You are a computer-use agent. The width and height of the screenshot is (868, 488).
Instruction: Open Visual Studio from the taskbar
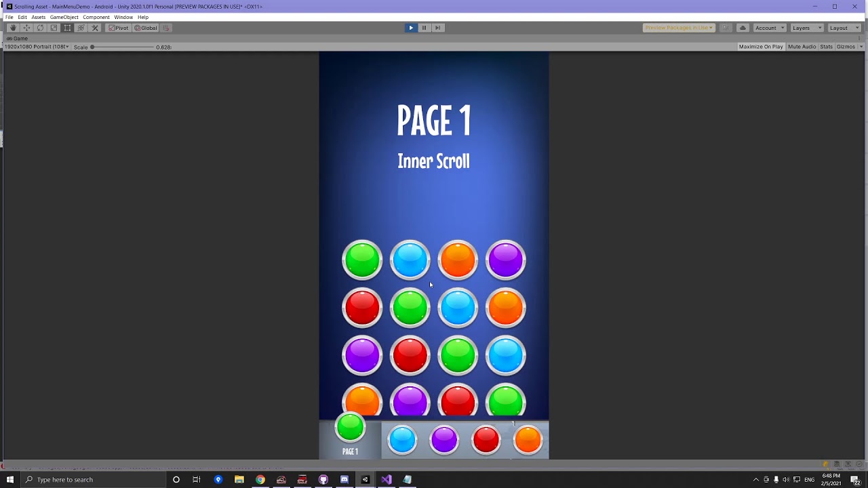[386, 480]
